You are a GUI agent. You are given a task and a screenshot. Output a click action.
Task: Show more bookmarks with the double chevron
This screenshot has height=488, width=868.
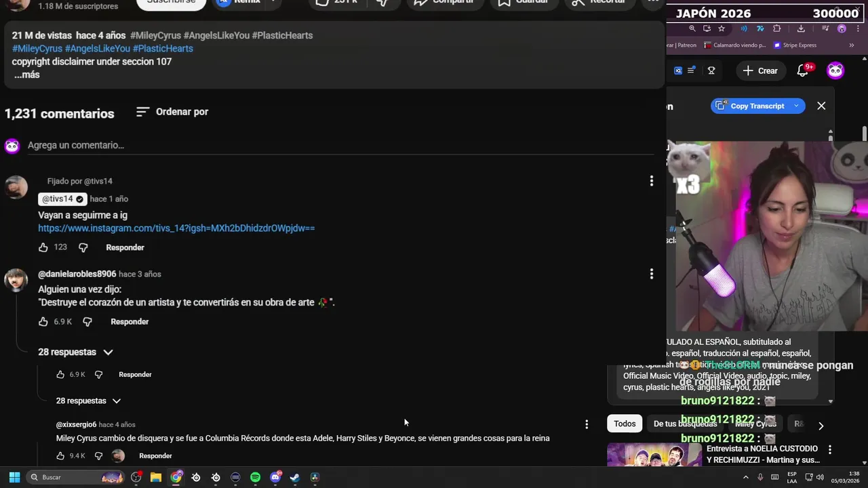[852, 45]
